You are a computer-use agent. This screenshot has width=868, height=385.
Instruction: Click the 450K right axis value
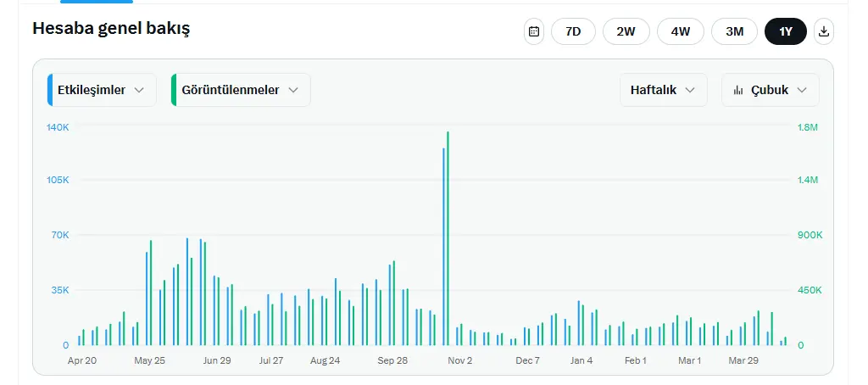pos(810,290)
